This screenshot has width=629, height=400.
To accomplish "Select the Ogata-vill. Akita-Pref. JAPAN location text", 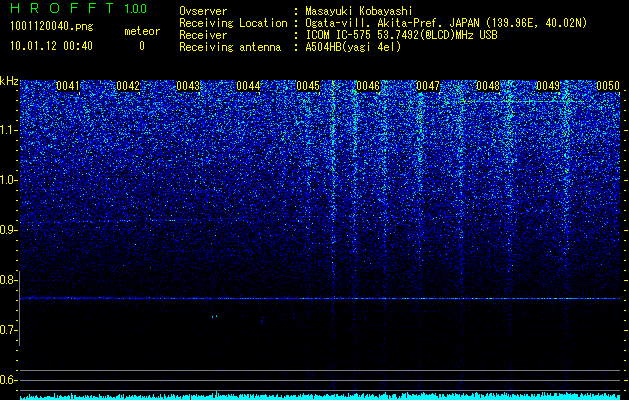I will pos(446,24).
